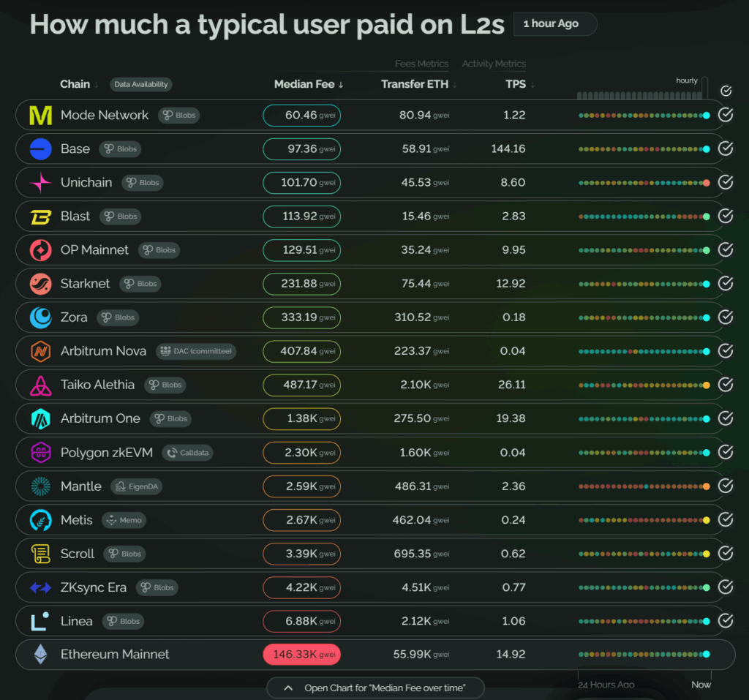Image resolution: width=749 pixels, height=700 pixels.
Task: Toggle the Unichain row checkmark
Action: coord(726,183)
